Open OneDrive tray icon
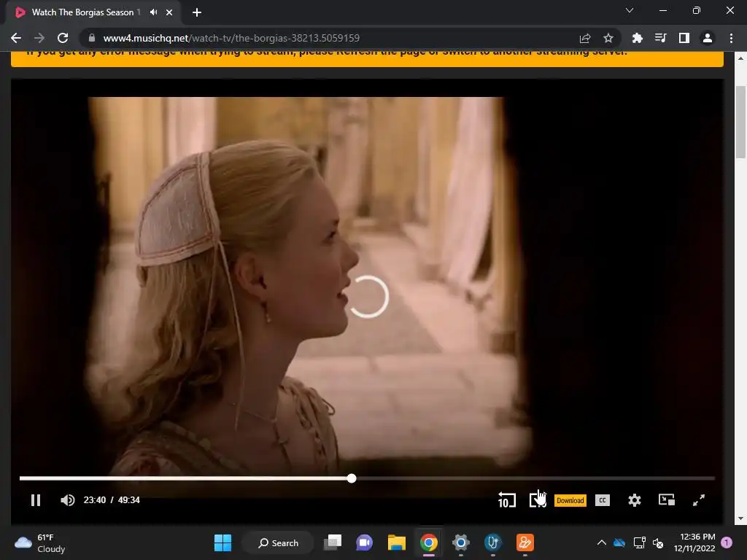Screen dimensions: 747x560 pos(619,542)
